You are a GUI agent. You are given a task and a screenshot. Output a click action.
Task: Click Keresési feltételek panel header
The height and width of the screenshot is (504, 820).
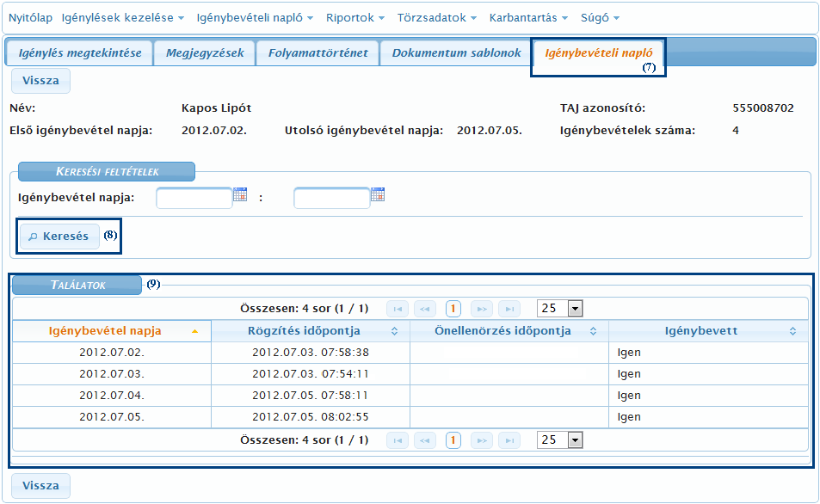pyautogui.click(x=107, y=171)
